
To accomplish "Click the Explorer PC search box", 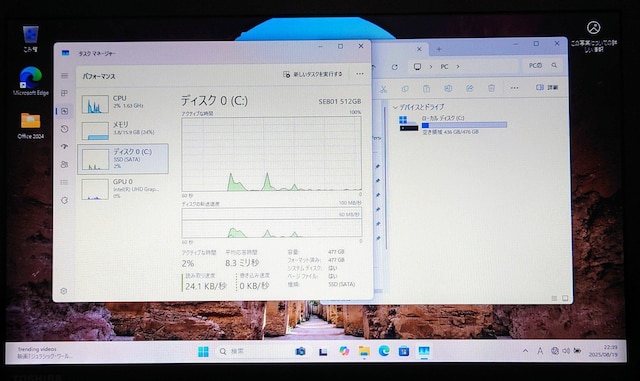I will [543, 65].
